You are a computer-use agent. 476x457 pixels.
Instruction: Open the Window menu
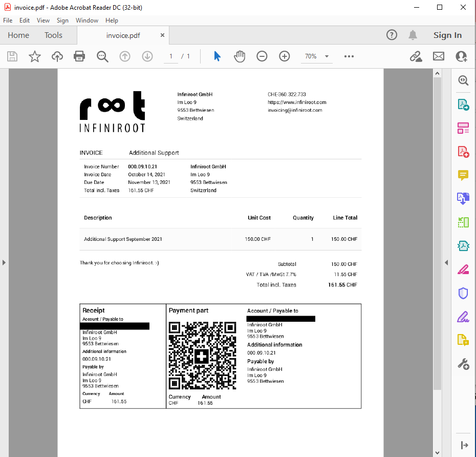pos(86,20)
